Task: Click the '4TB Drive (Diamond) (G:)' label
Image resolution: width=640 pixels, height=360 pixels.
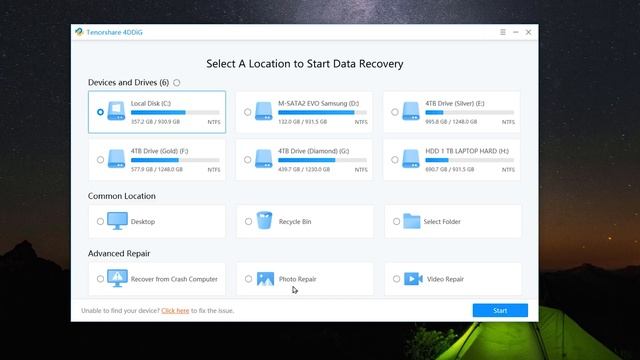Action: point(314,151)
